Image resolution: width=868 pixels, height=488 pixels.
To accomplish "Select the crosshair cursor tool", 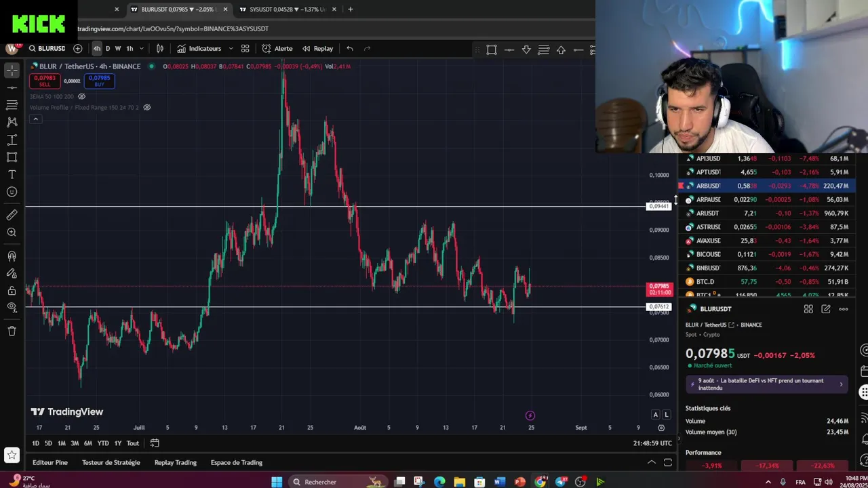I will click(12, 70).
